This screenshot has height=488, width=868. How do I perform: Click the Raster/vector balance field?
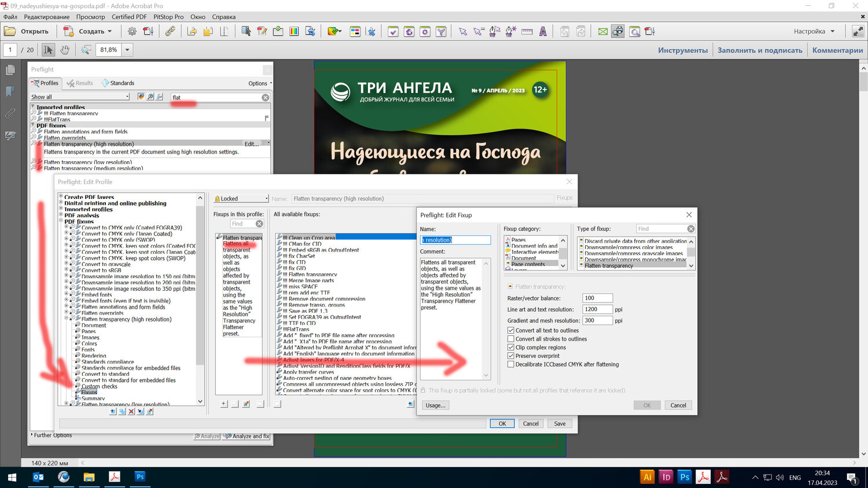[x=597, y=298]
